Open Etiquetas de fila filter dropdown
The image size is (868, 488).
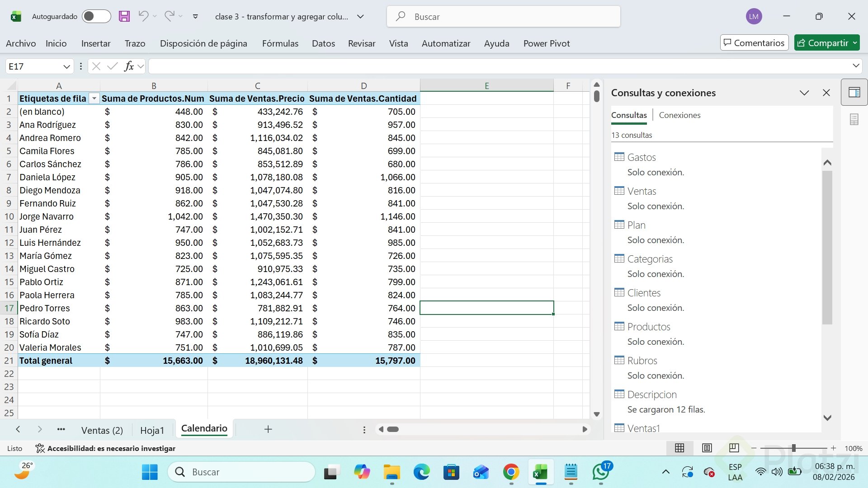[x=94, y=99]
